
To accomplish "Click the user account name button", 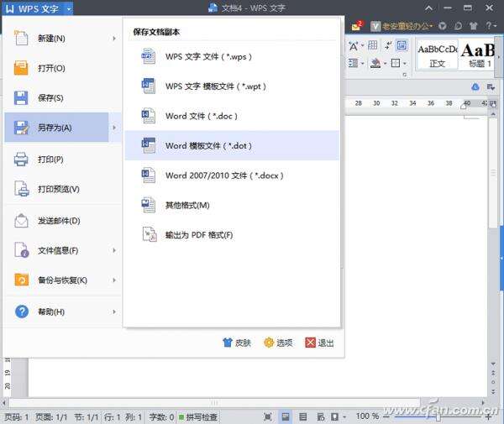I will coord(402,26).
